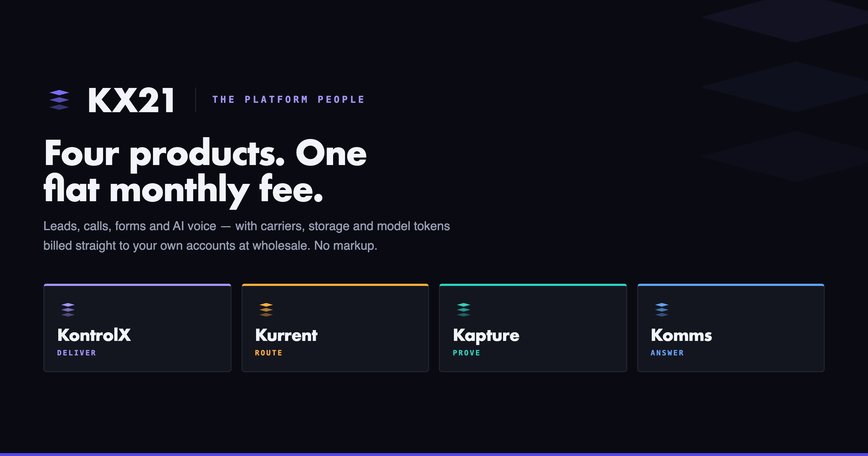
Task: Click the PROVE label under Kapture
Action: (x=467, y=353)
